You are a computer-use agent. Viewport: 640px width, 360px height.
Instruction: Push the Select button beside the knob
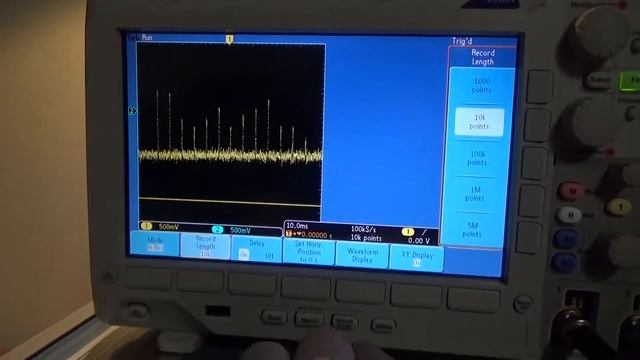(598, 80)
